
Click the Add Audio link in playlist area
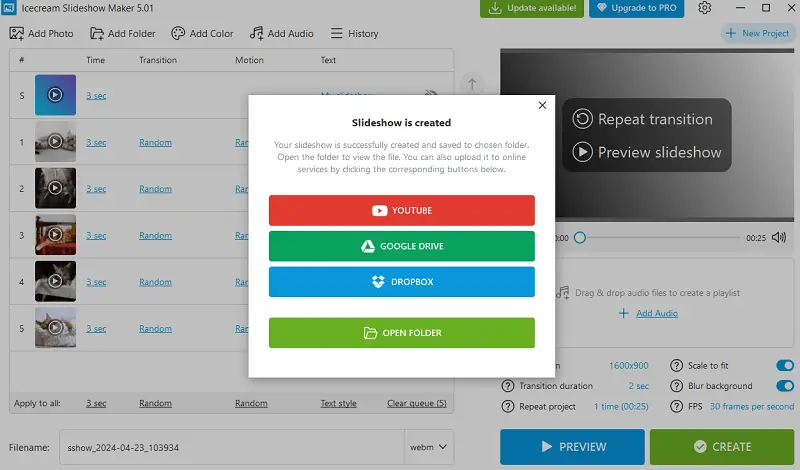[657, 313]
